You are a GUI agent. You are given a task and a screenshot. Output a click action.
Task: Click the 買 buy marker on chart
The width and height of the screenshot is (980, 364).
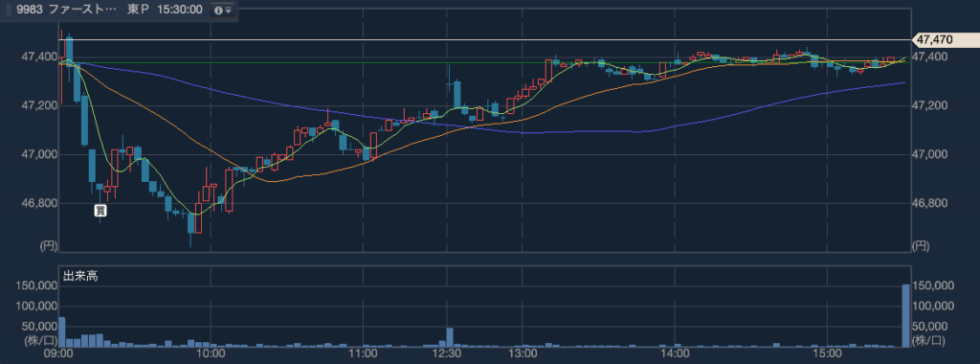[100, 211]
